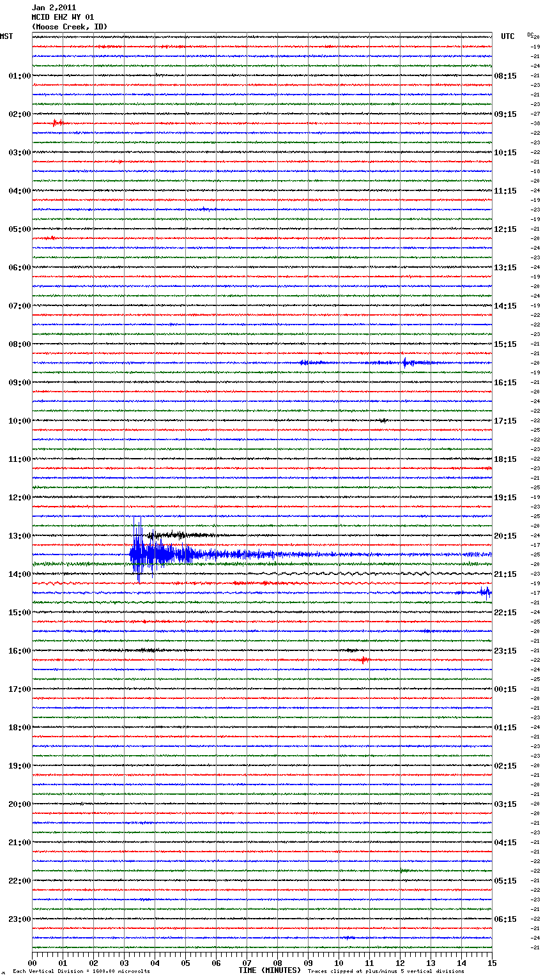Click the UTC time label "23:15"

(505, 651)
